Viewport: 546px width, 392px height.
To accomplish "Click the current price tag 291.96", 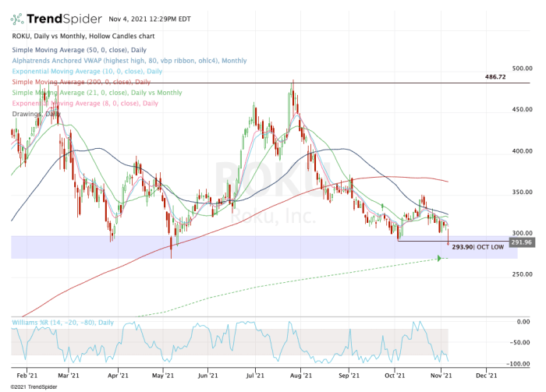I will 522,242.
